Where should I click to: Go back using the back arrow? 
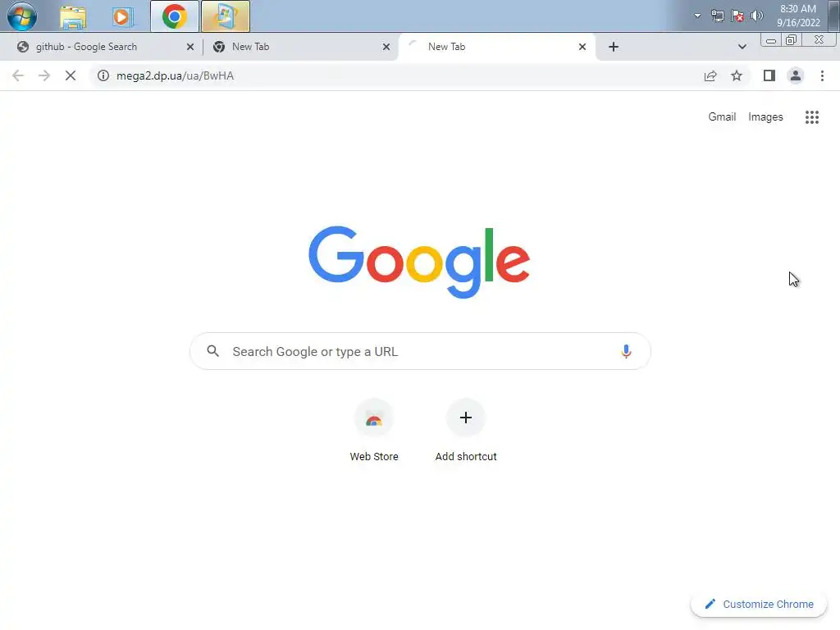18,75
